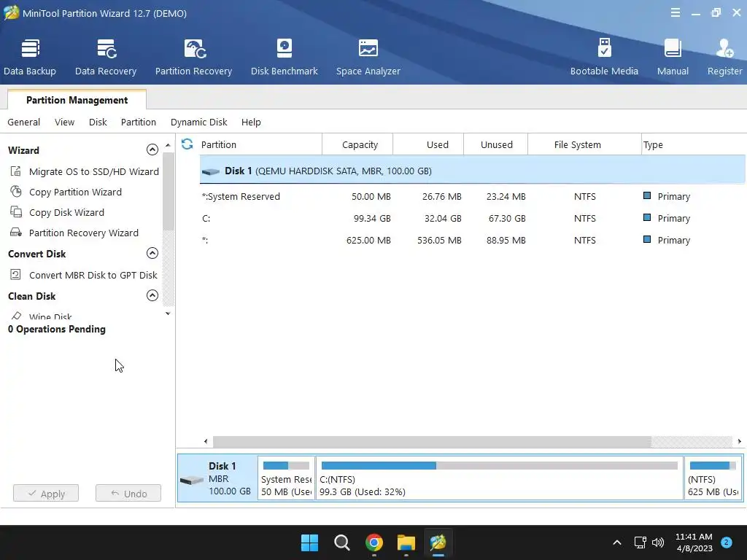Launch Copy Partition Wizard
747x560 pixels.
75,192
